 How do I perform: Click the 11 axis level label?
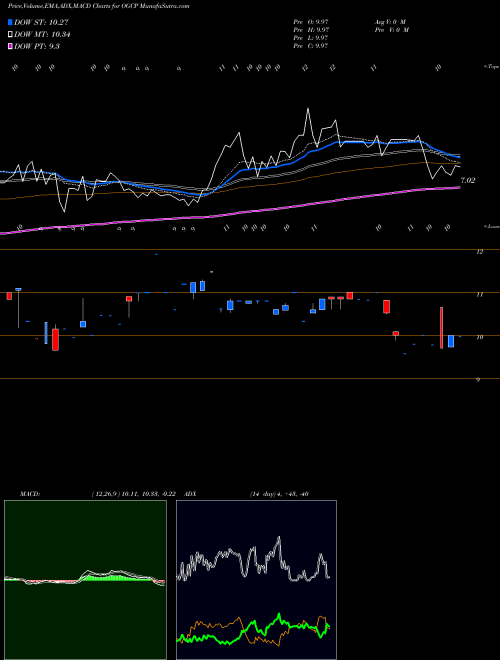tap(479, 295)
